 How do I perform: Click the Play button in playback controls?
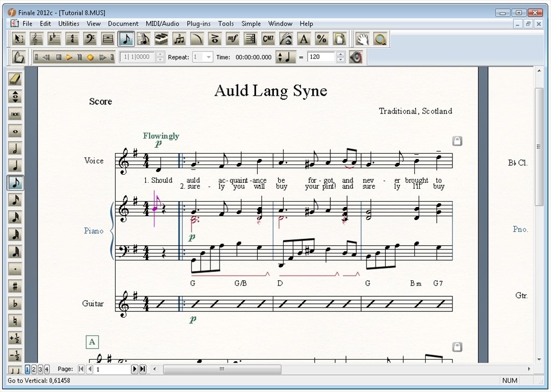click(x=69, y=57)
